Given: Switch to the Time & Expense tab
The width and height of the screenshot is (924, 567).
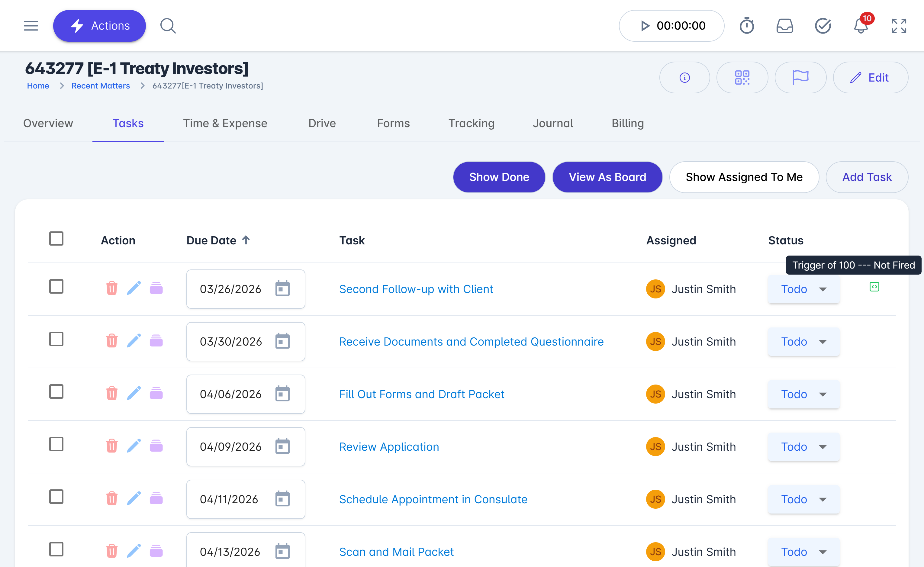Looking at the screenshot, I should tap(225, 123).
